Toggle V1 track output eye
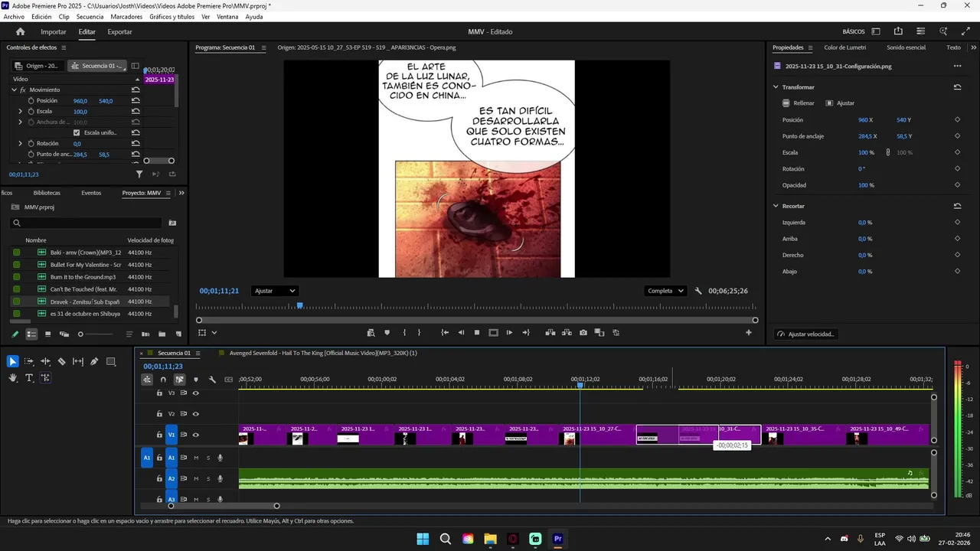980x551 pixels. (x=195, y=435)
